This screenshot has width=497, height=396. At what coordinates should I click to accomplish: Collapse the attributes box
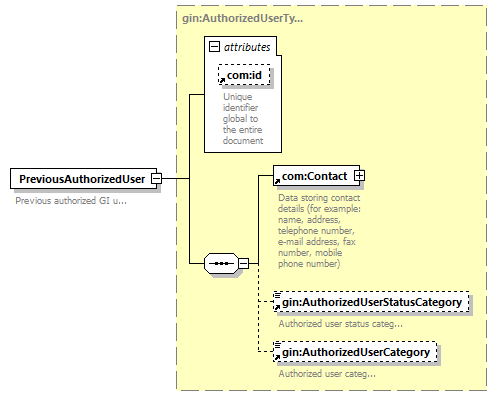click(214, 46)
